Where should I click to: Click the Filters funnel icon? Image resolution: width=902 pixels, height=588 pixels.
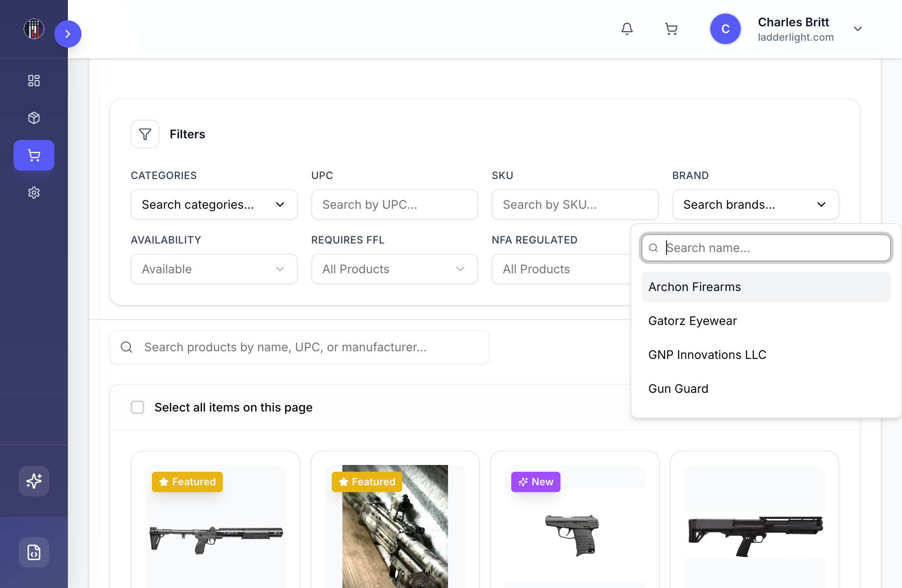tap(145, 134)
